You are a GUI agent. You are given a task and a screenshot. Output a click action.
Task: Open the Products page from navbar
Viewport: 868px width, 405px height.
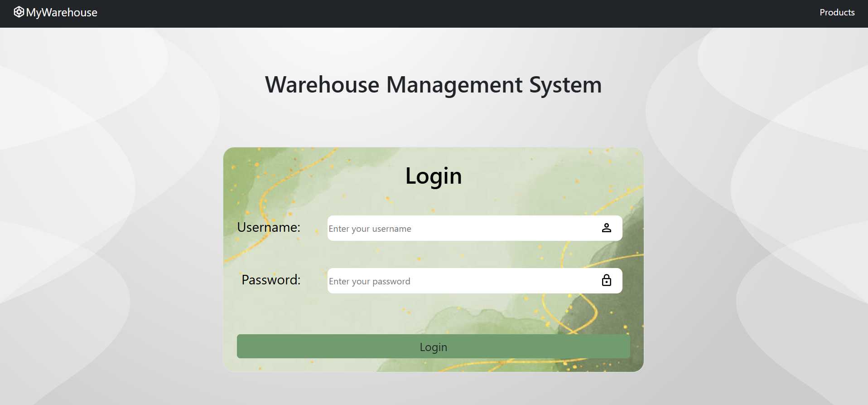(x=837, y=13)
